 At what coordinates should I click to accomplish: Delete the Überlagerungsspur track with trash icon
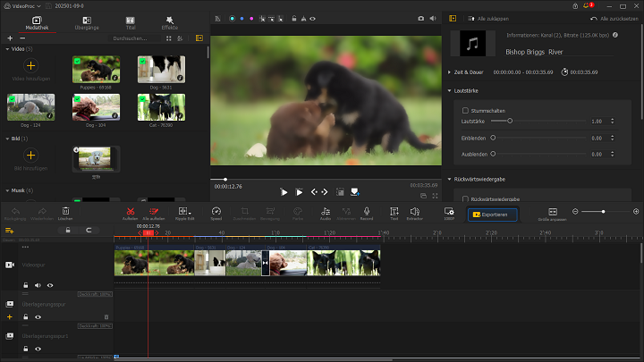click(x=106, y=316)
